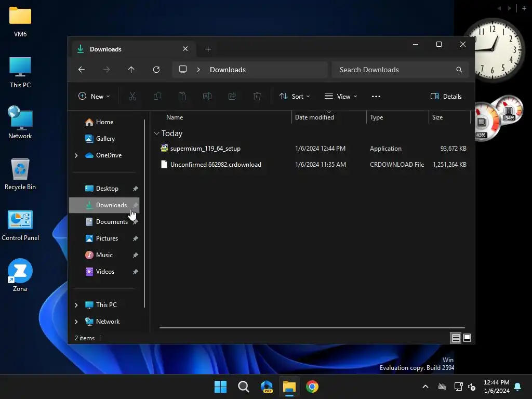The width and height of the screenshot is (532, 399).
Task: Show hidden system tray icons
Action: (425, 387)
